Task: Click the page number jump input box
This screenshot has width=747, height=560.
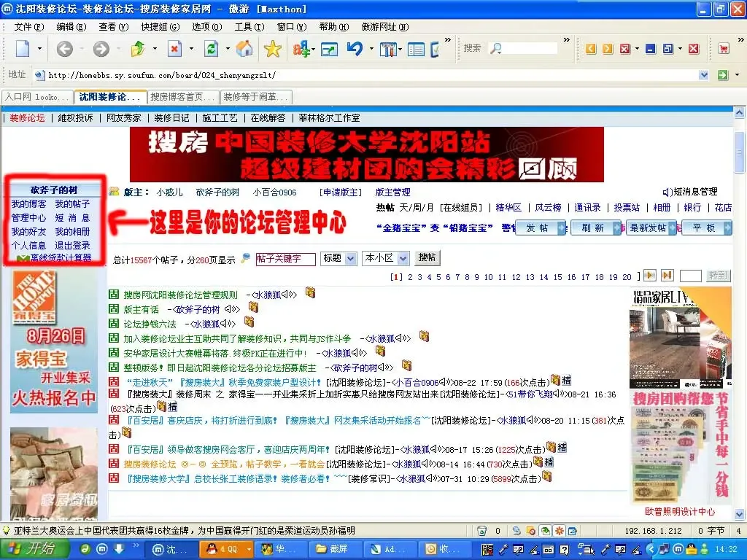Action: pos(690,275)
